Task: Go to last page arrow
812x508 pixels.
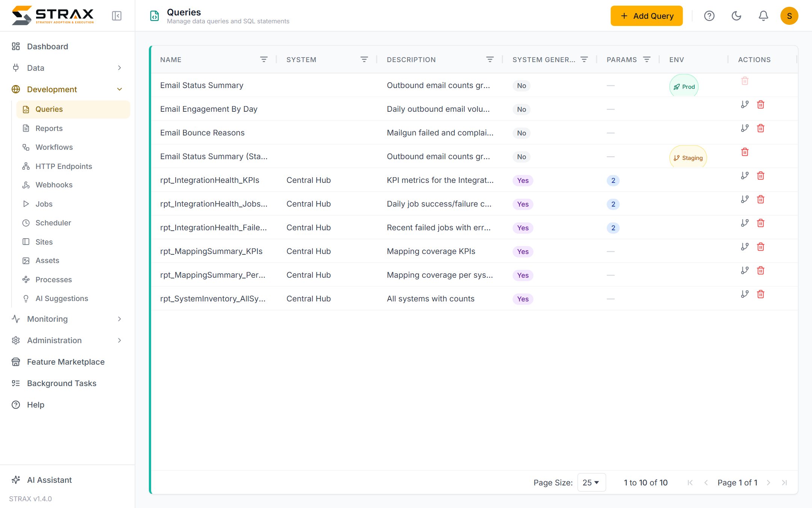Action: (x=784, y=482)
